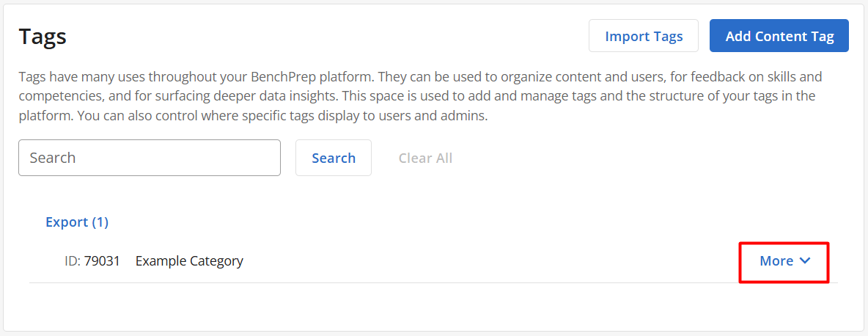868x336 pixels.
Task: Click the Tags page heading
Action: (43, 37)
